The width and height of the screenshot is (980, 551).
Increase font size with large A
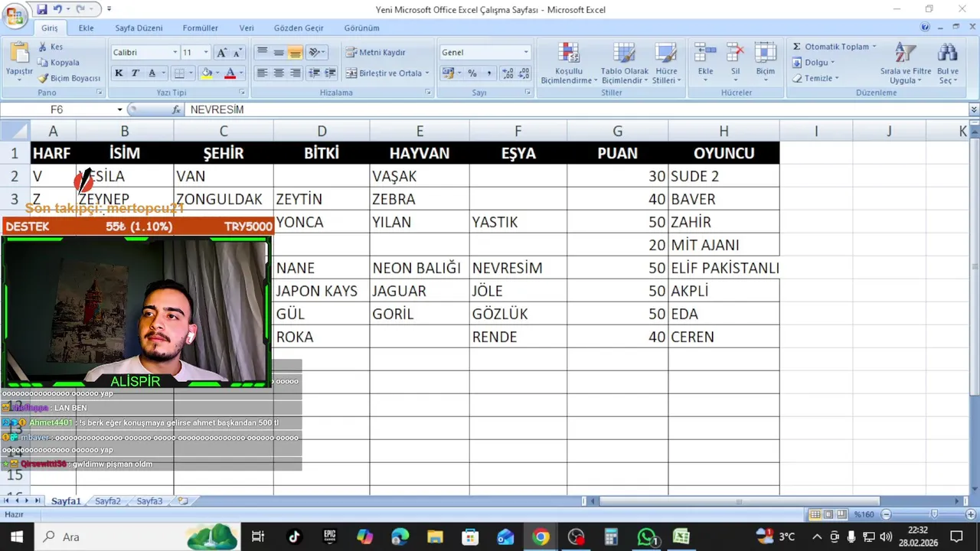tap(222, 53)
